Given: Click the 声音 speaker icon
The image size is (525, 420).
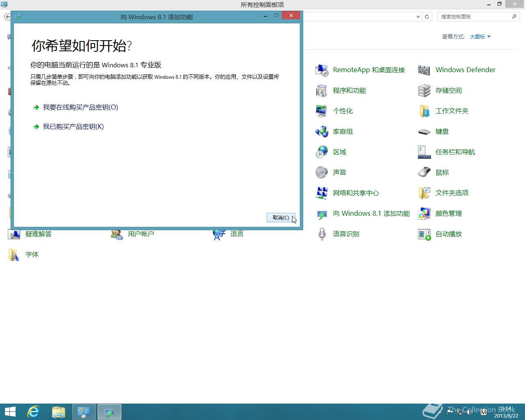Looking at the screenshot, I should [322, 173].
